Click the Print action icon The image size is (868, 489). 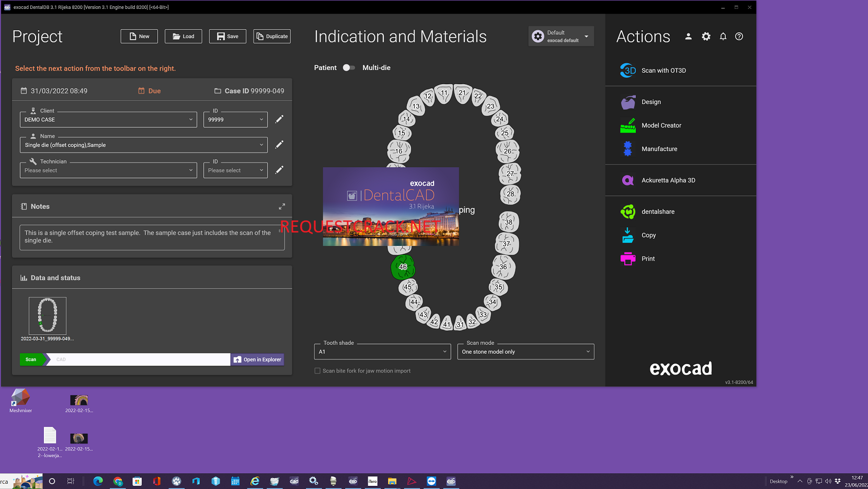(627, 259)
